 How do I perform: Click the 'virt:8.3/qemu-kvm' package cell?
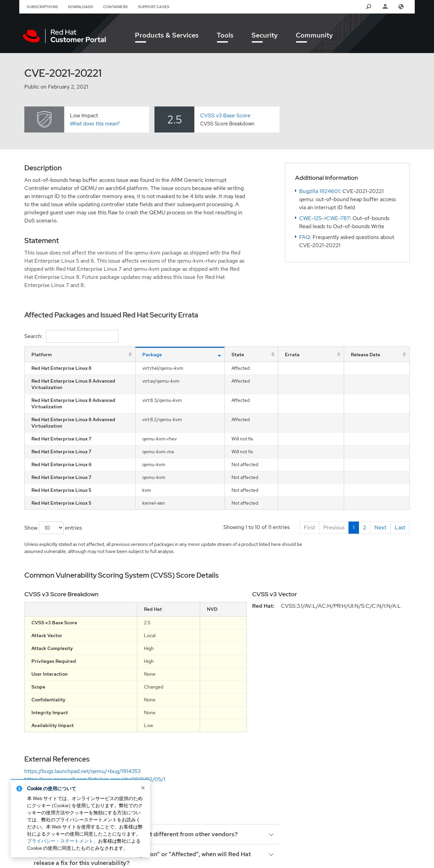(x=180, y=404)
